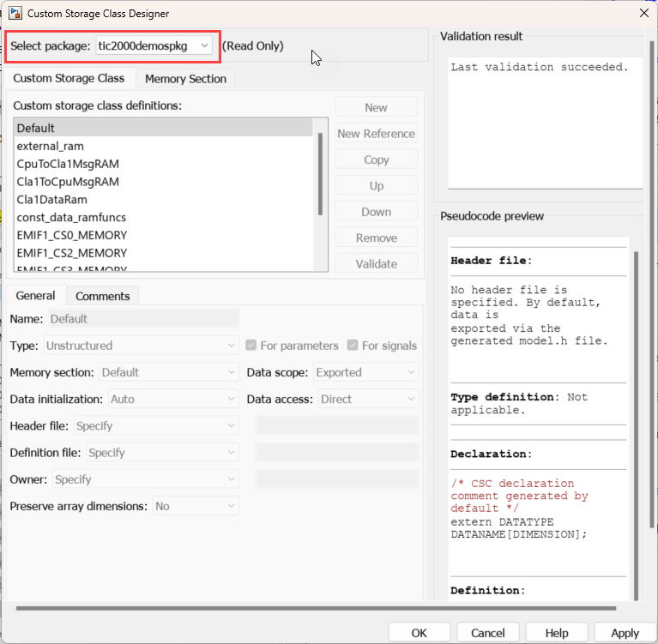This screenshot has width=658, height=644.
Task: Click the Definition file text field
Action: click(x=337, y=453)
